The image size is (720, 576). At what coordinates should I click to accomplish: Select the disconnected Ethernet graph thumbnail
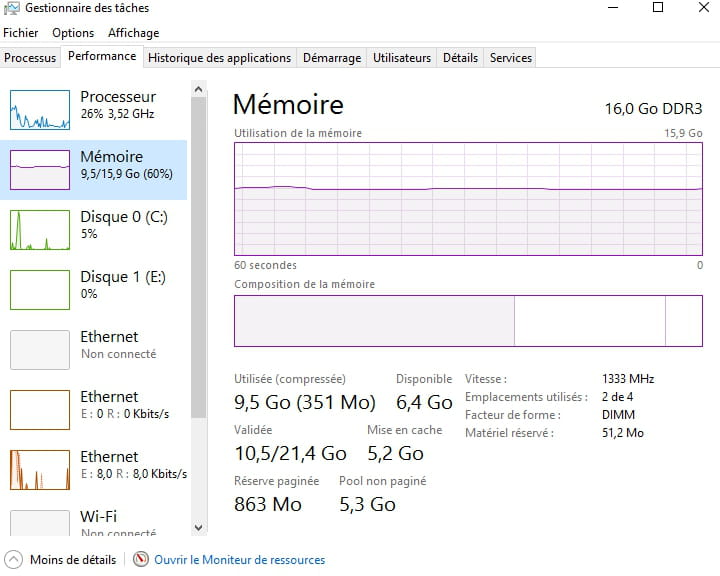coord(40,350)
